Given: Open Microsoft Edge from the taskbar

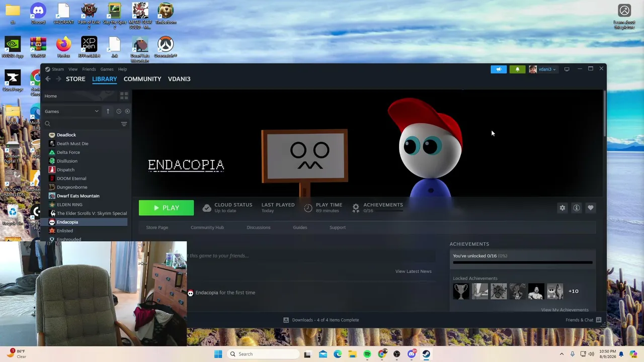Looking at the screenshot, I should tap(338, 354).
